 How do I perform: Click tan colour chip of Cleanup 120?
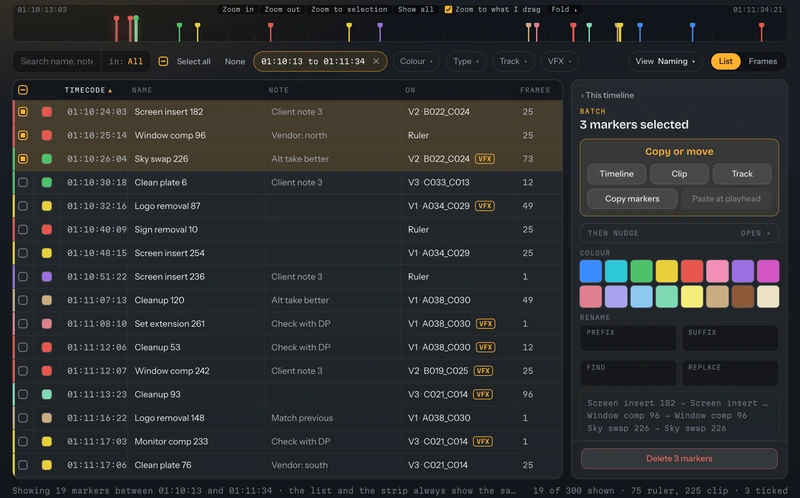tap(46, 300)
